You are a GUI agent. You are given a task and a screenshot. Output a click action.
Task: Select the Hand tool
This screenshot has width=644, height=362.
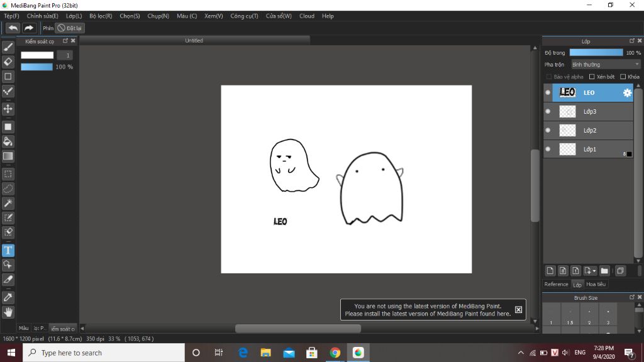(x=8, y=312)
